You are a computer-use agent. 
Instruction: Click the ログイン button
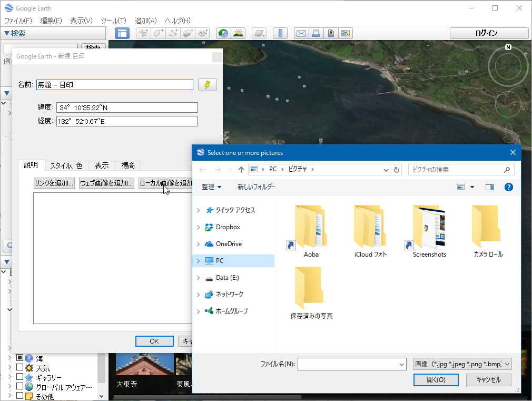pyautogui.click(x=488, y=33)
